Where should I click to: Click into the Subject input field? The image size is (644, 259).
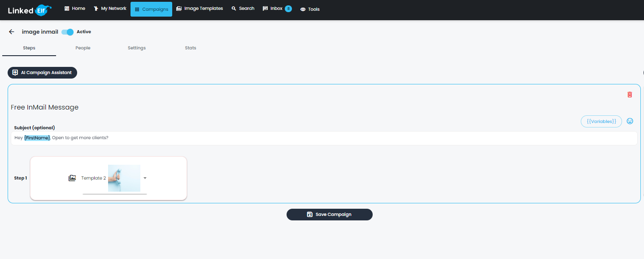tap(324, 138)
